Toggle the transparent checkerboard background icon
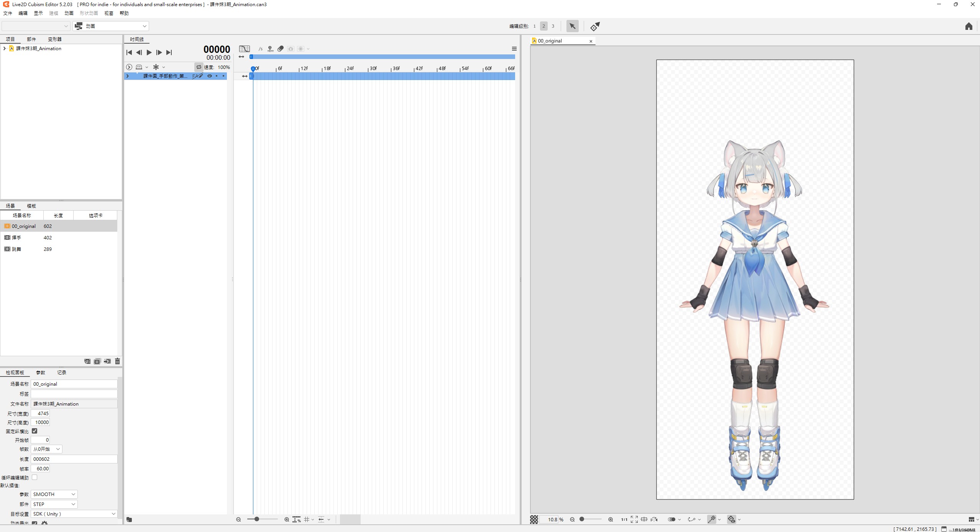Screen dimensions: 980x532 (534, 520)
